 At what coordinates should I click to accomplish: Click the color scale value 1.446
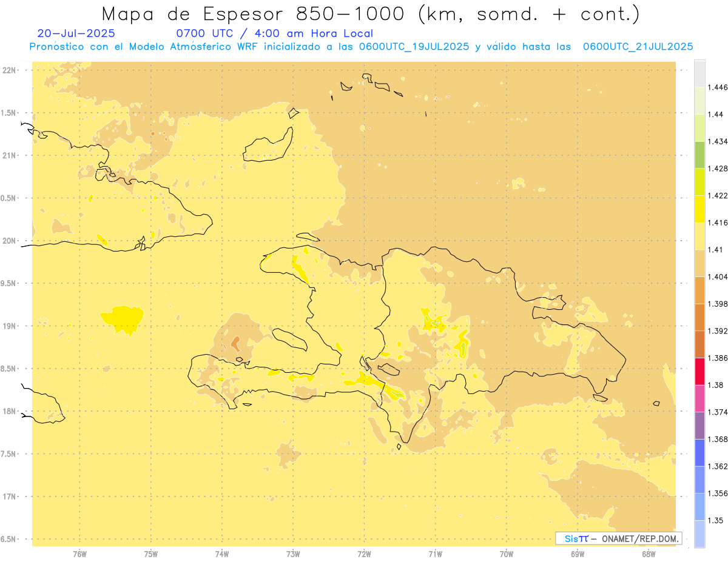(718, 87)
